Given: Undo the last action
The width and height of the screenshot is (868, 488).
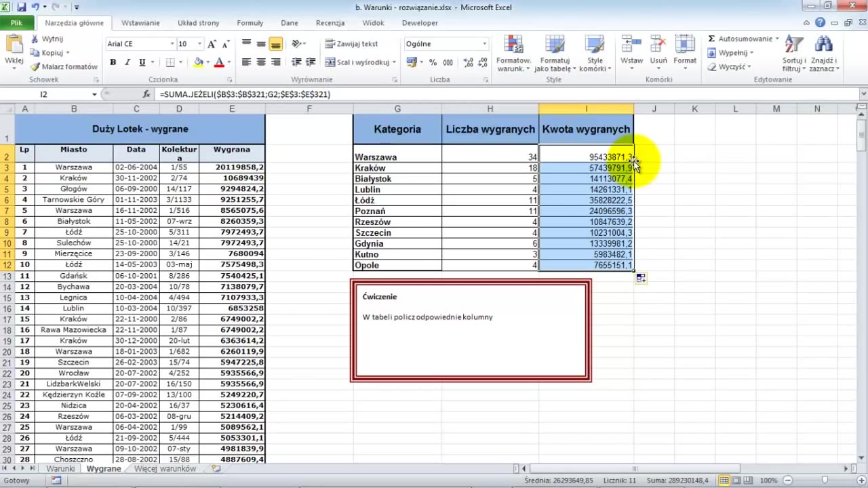Looking at the screenshot, I should [35, 7].
